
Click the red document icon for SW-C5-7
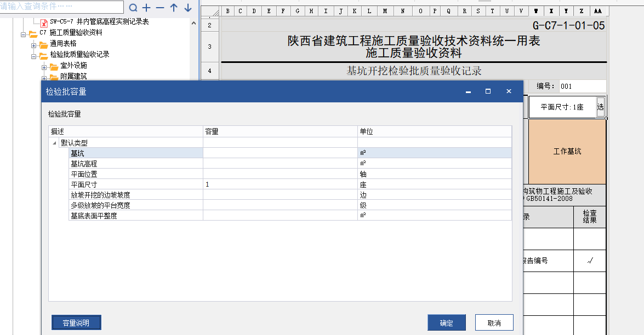(x=44, y=23)
